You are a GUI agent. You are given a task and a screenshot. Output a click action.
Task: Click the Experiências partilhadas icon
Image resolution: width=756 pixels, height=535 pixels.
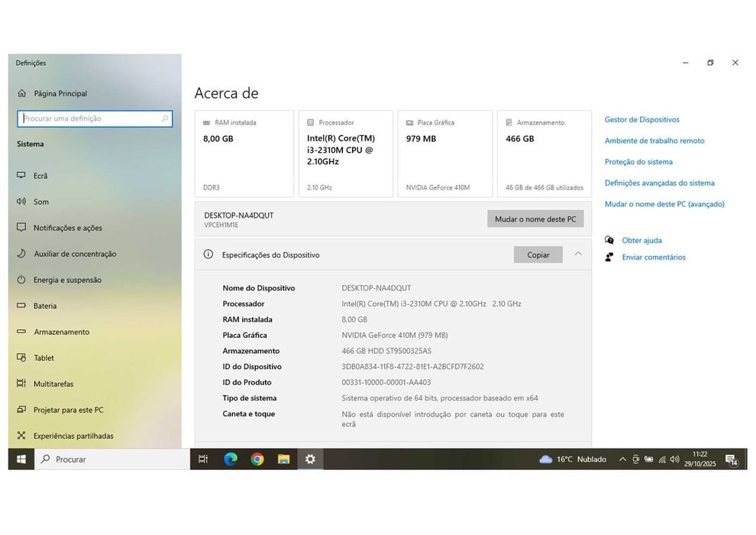click(x=21, y=436)
